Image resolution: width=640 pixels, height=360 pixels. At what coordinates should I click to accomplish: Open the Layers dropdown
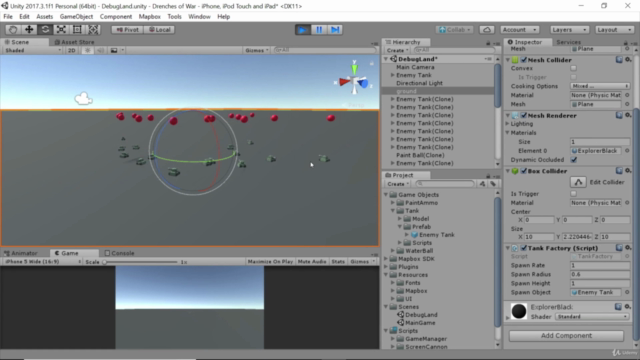(x=569, y=30)
